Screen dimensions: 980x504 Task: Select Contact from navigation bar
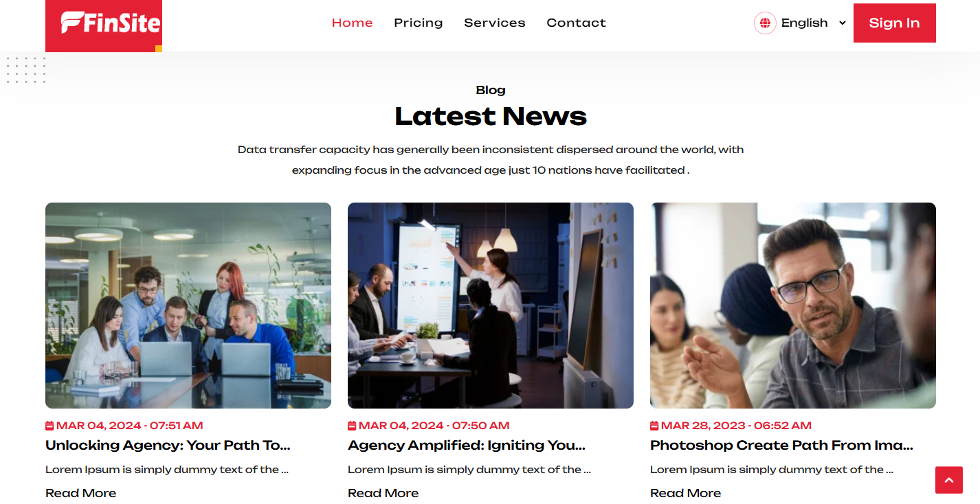(577, 23)
